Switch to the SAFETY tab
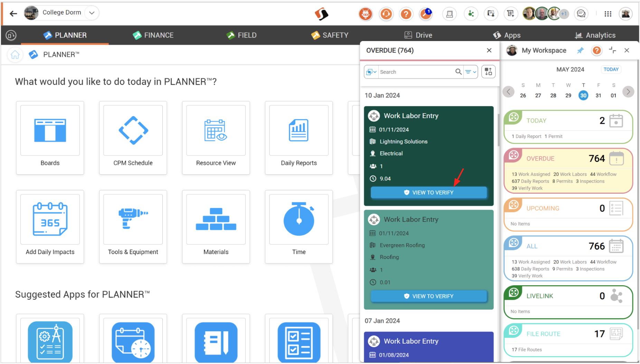 [329, 35]
